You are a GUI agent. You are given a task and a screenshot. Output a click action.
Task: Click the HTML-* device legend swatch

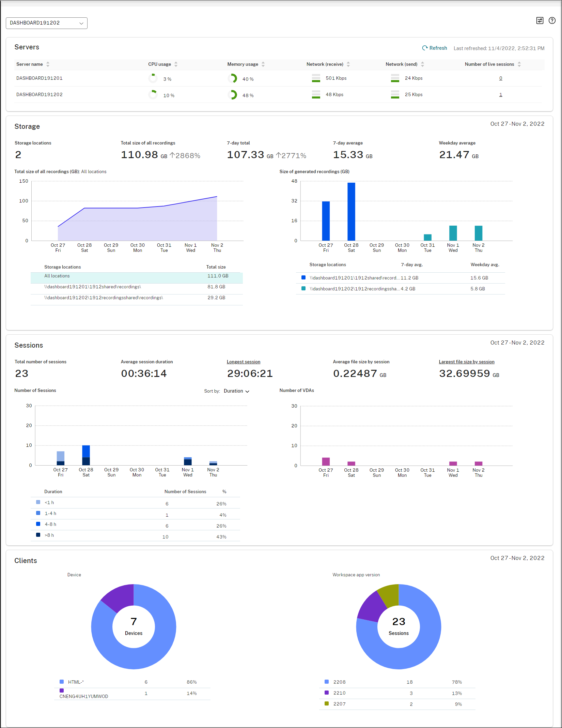pos(62,682)
